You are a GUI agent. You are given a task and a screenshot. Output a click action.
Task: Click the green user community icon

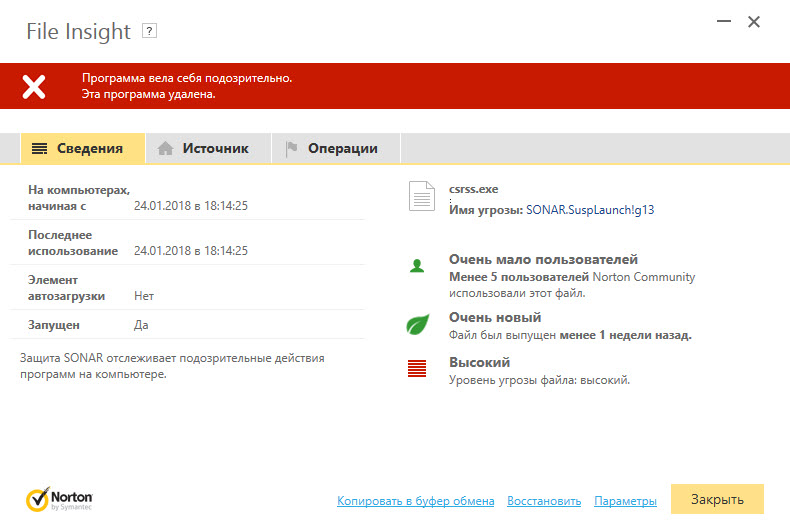pyautogui.click(x=417, y=266)
